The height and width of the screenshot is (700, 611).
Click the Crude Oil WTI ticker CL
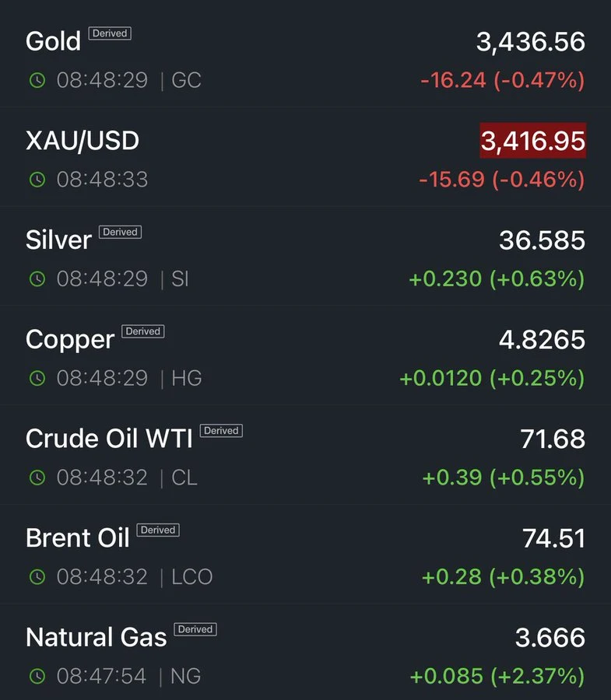184,478
